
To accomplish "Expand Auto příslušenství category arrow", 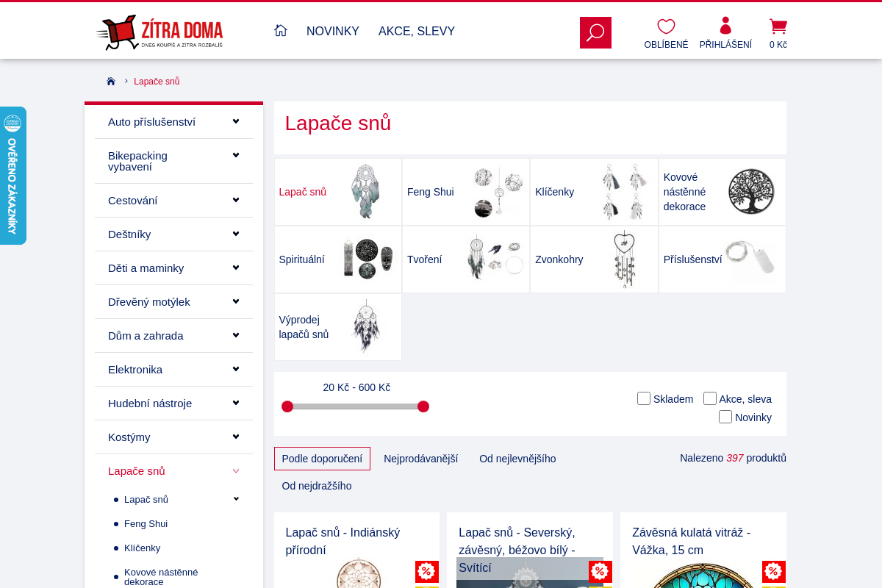I will [236, 121].
